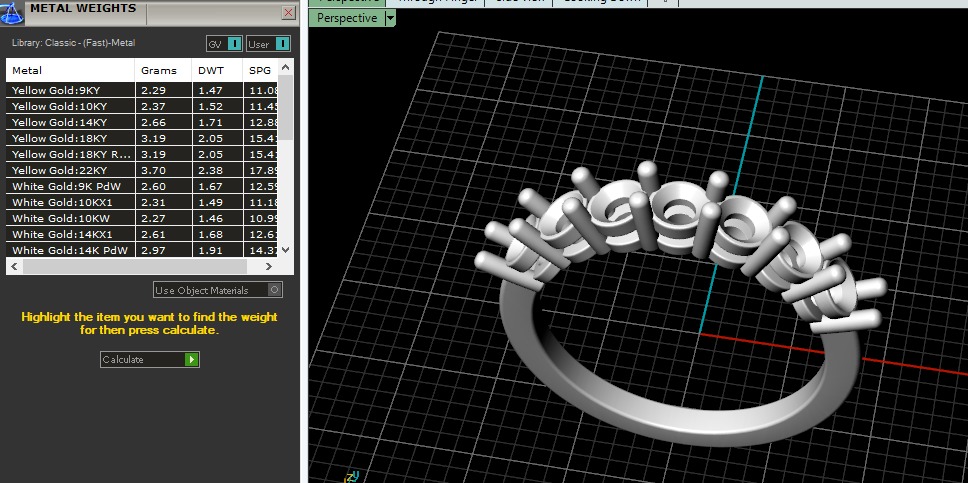The width and height of the screenshot is (968, 483).
Task: Click the 1.67 DWT cell
Action: tap(217, 187)
